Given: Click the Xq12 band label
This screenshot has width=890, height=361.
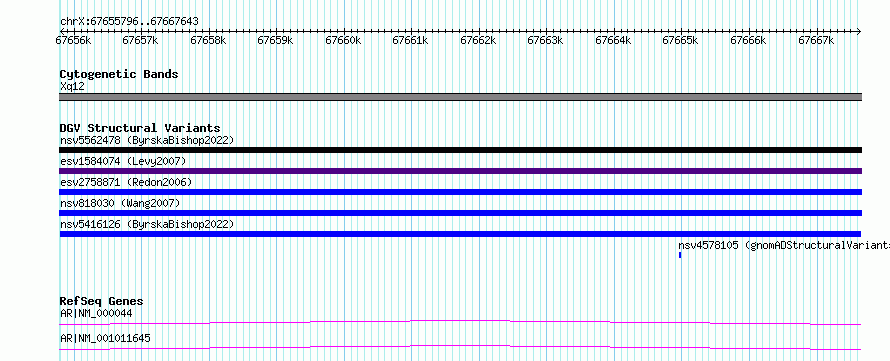Looking at the screenshot, I should tap(72, 87).
